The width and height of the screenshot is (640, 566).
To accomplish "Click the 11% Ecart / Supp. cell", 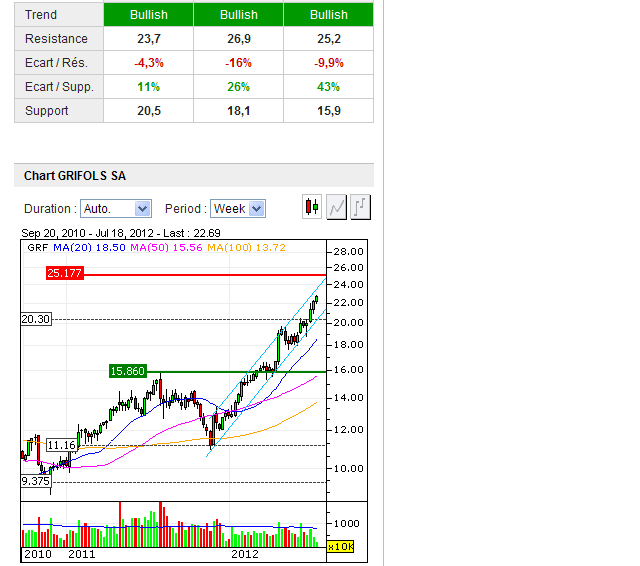I will coord(149,87).
